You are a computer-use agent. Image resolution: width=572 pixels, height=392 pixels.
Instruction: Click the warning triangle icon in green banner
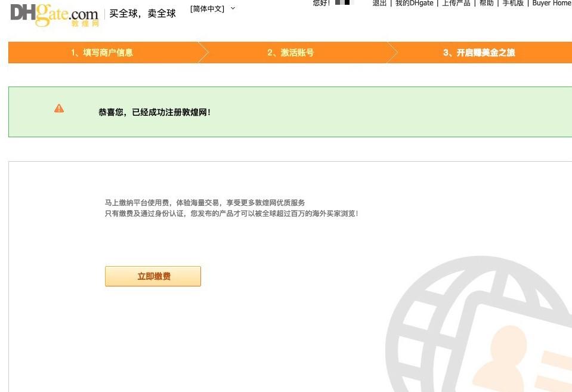pos(58,108)
